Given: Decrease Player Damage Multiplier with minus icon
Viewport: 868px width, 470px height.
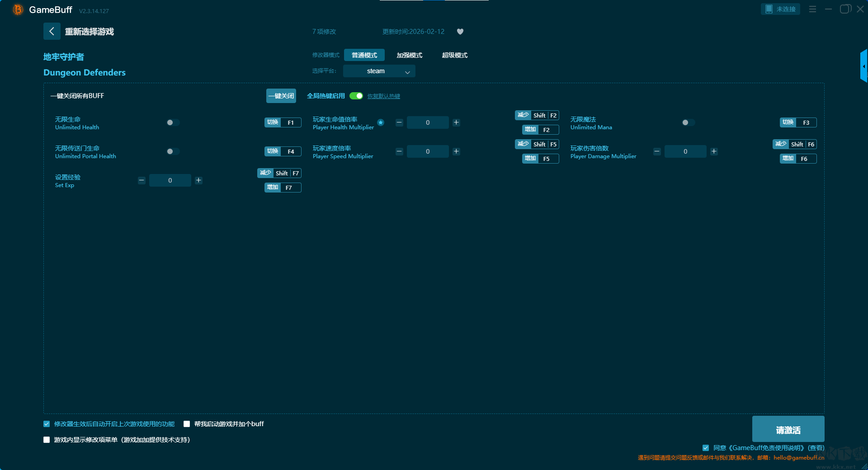Looking at the screenshot, I should tap(657, 151).
